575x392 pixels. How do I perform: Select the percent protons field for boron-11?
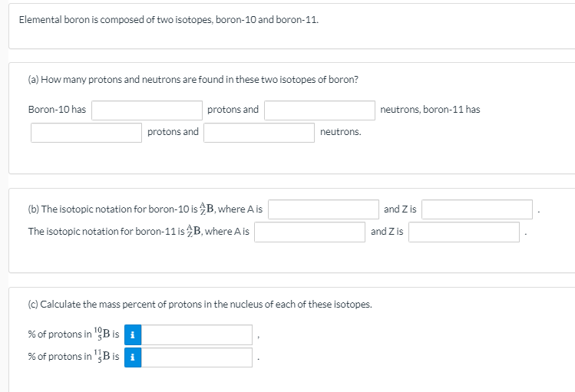[197, 357]
